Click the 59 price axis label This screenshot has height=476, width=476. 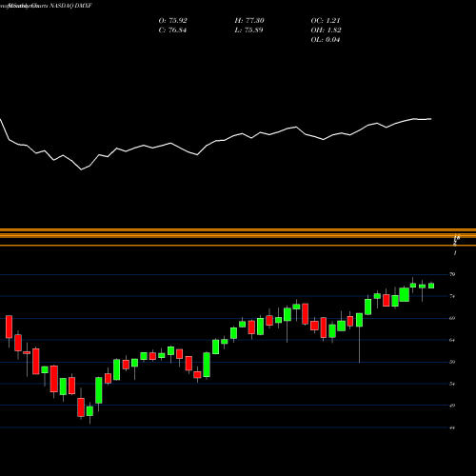pyautogui.click(x=452, y=362)
